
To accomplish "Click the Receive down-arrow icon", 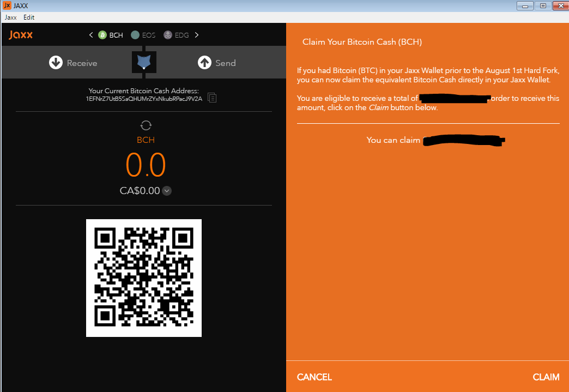I will click(56, 63).
